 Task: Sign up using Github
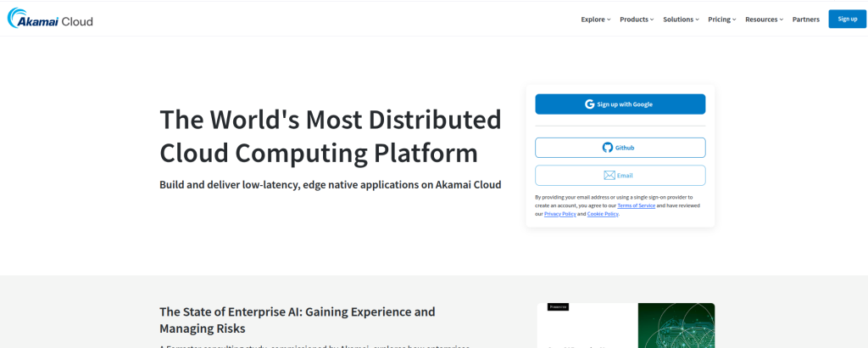point(620,148)
